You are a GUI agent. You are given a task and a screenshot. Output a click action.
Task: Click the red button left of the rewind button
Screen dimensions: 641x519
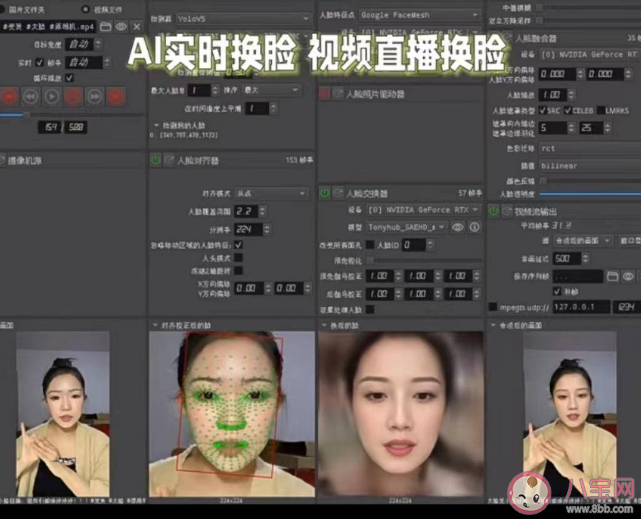pyautogui.click(x=9, y=96)
